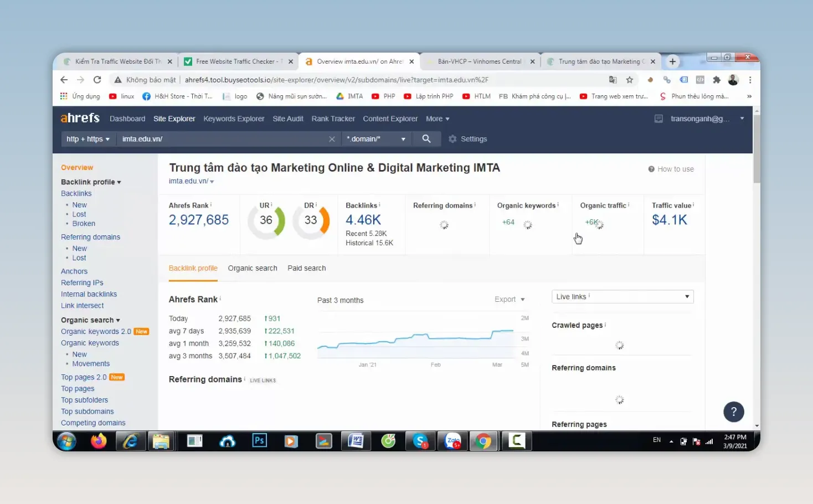The height and width of the screenshot is (504, 813).
Task: Open Camtasia from the taskbar
Action: click(x=517, y=441)
